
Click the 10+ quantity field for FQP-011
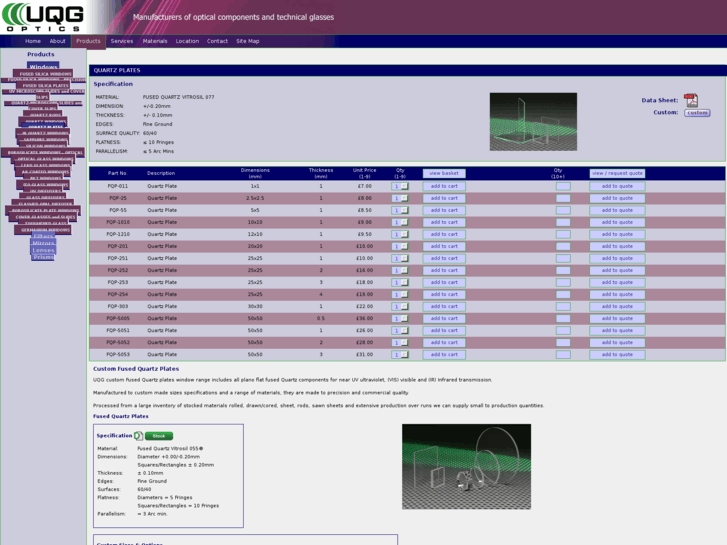pyautogui.click(x=563, y=186)
